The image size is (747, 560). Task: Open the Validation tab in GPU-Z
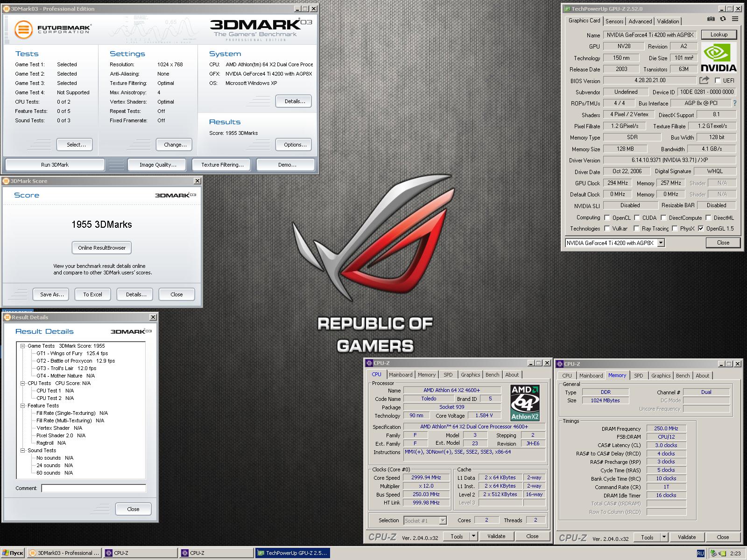668,21
